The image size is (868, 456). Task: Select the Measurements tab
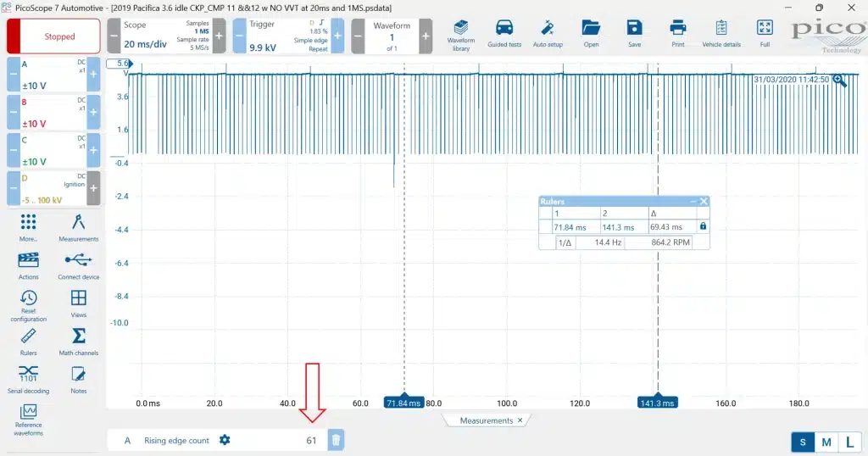coord(486,420)
